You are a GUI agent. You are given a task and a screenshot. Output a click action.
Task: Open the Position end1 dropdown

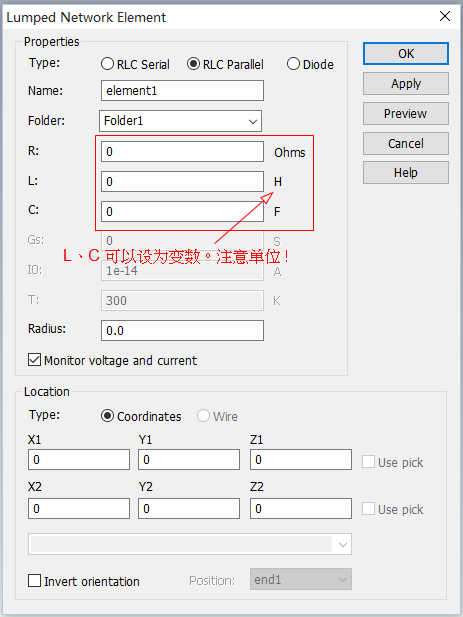click(301, 579)
